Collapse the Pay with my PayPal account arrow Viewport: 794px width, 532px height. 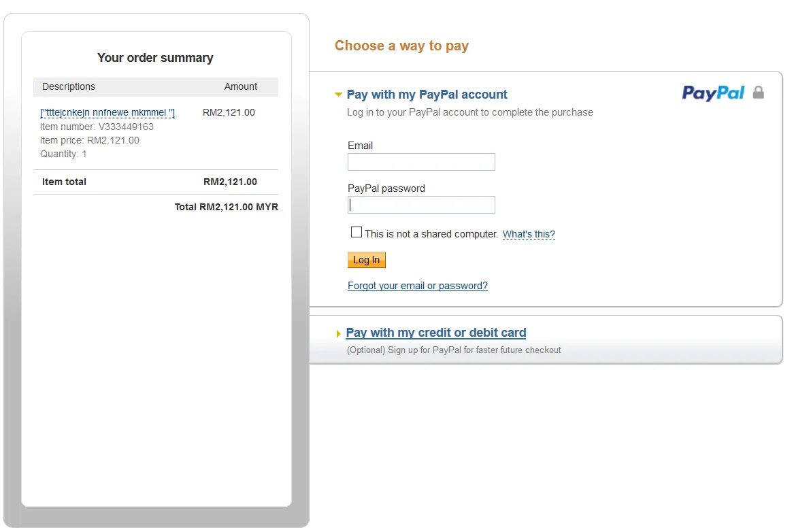click(x=338, y=95)
